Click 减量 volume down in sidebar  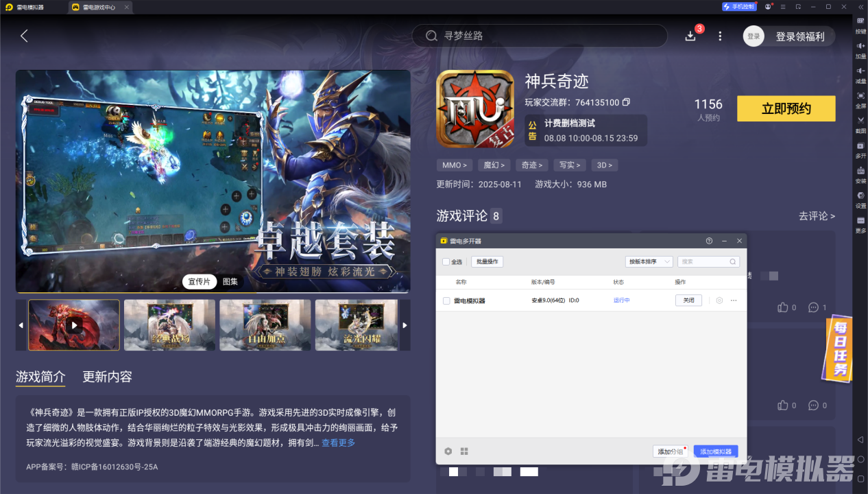click(x=860, y=74)
